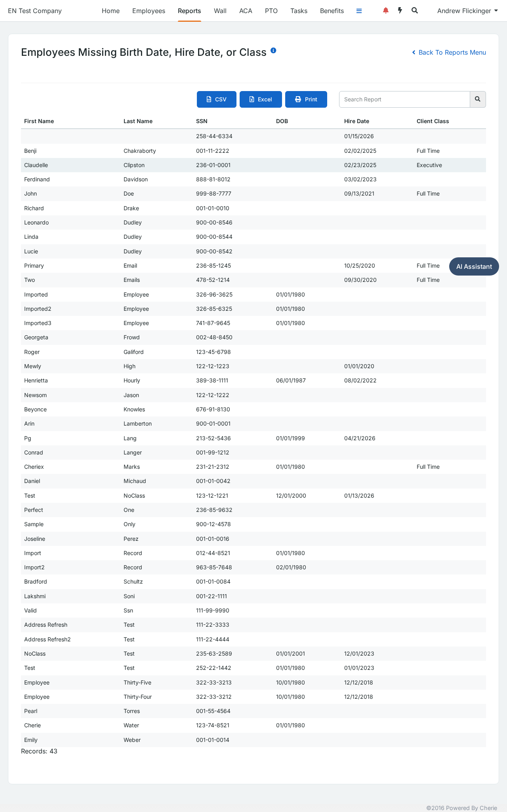This screenshot has height=812, width=507.
Task: Open the notifications bell icon
Action: pyautogui.click(x=385, y=11)
